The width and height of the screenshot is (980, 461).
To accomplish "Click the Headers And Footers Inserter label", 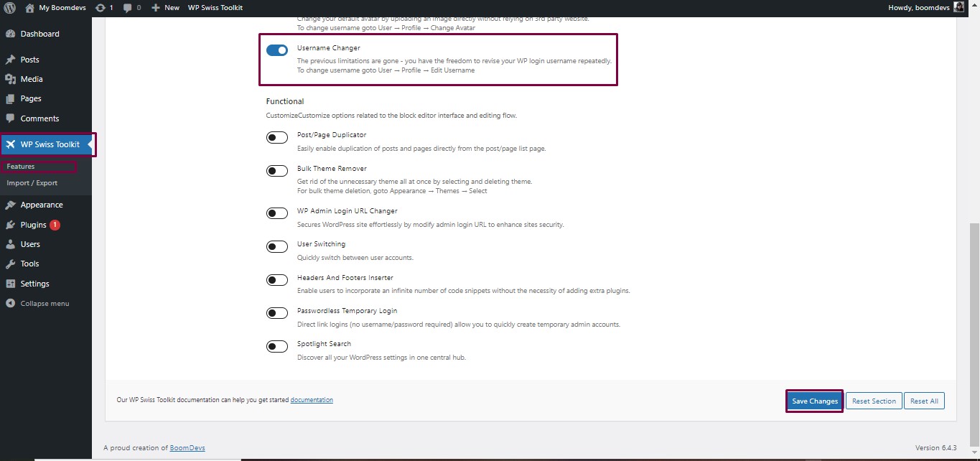I will point(345,278).
